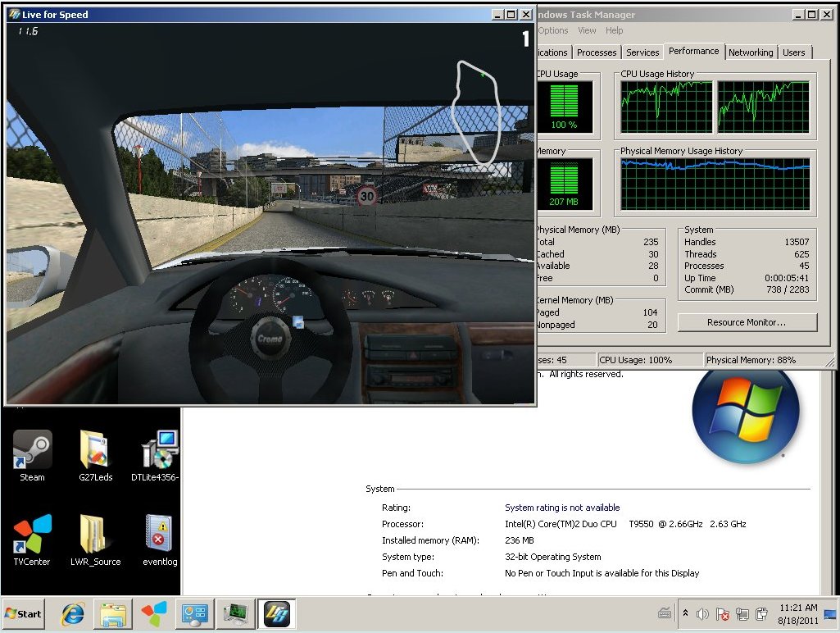
Task: Minimize the Live for Speed window
Action: 497,15
